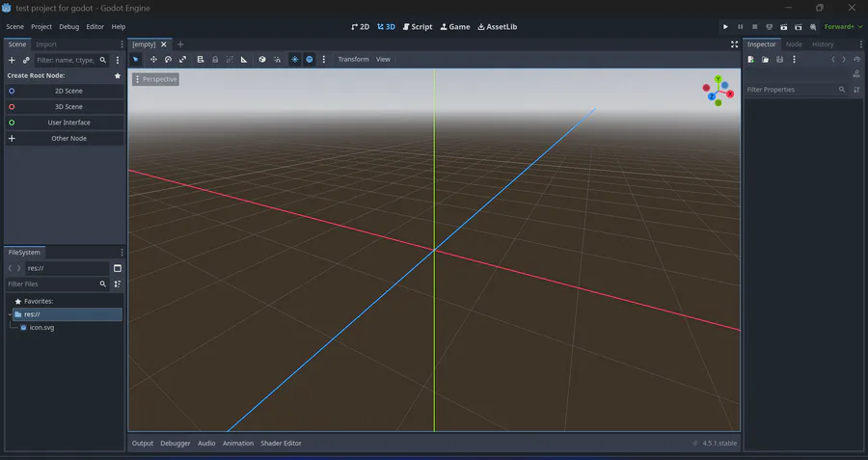The height and width of the screenshot is (460, 868).
Task: Open the Game workspace
Action: pos(455,27)
